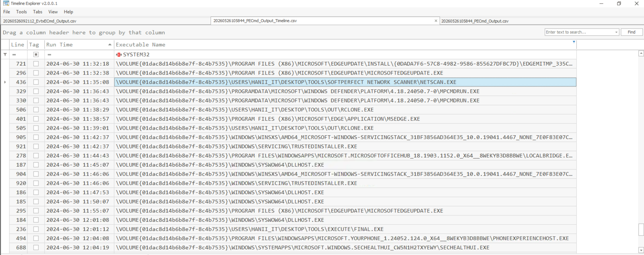Click run time 2024-06-30 11:55:07
Viewport: 644px width, 255px height.
(x=78, y=211)
